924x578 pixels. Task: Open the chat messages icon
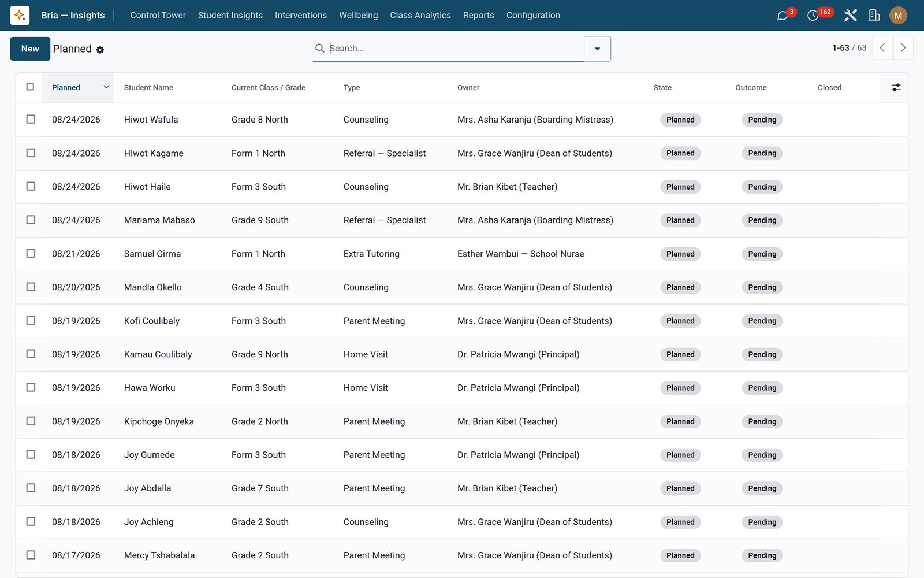[x=783, y=16]
